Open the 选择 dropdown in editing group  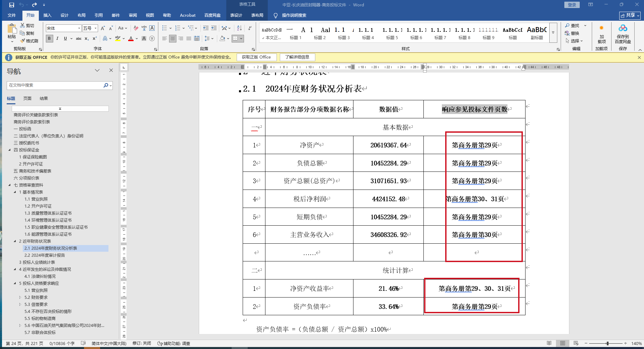[x=574, y=41]
